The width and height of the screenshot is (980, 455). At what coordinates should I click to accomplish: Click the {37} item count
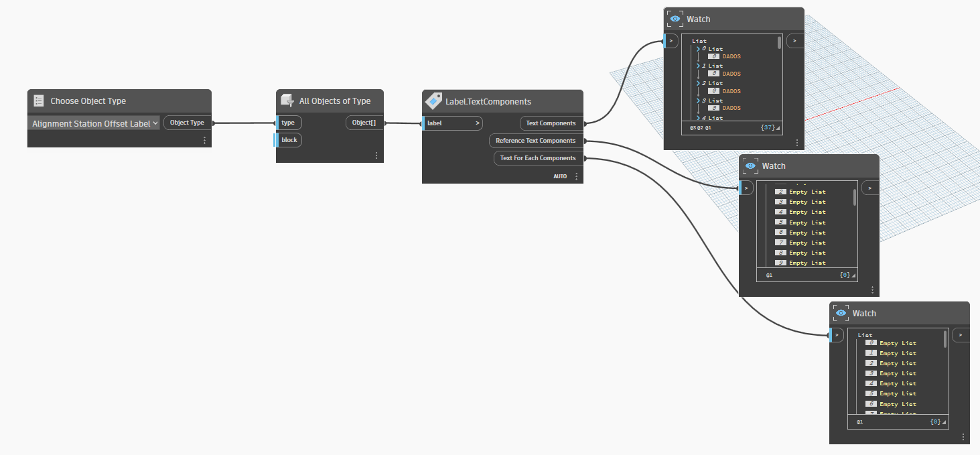(768, 127)
